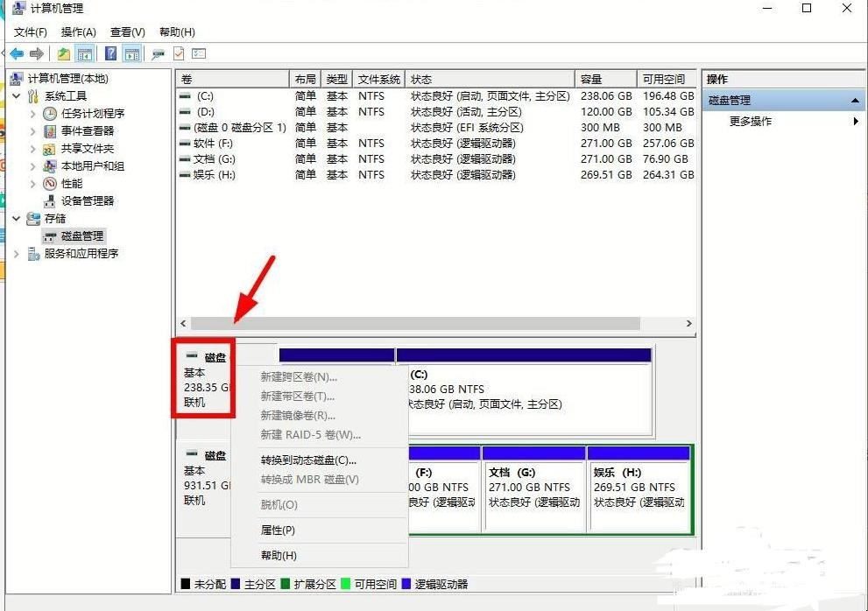868x611 pixels.
Task: Open the 文件(F) menu
Action: tap(31, 32)
